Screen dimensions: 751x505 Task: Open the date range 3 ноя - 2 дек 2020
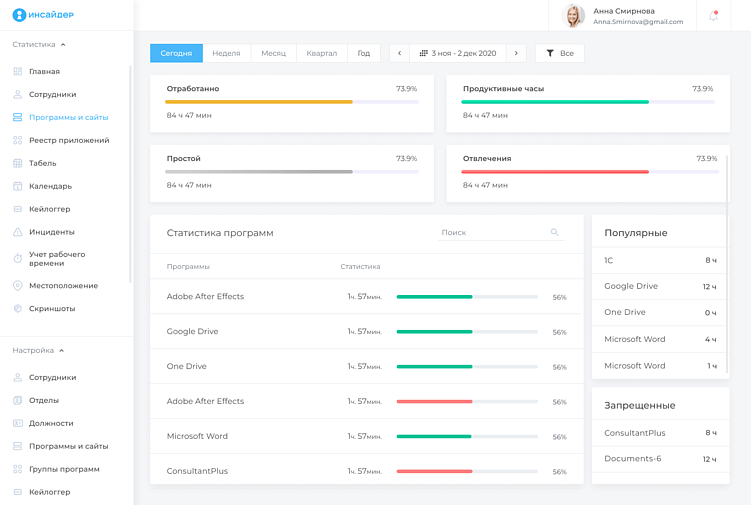click(458, 53)
